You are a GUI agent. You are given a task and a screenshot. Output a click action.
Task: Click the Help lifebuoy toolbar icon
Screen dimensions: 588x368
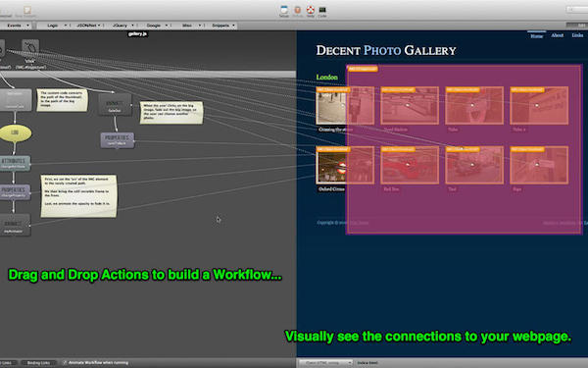point(310,10)
